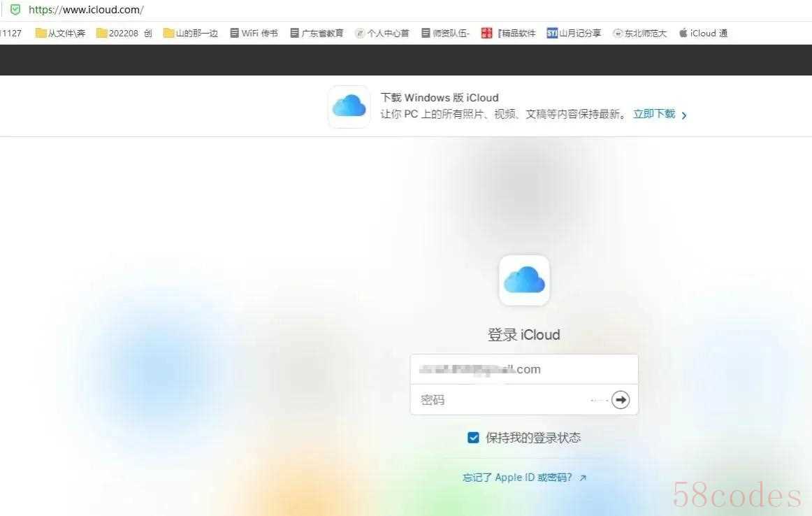Open the 广东省教育 bookmark
Screen dimensions: 812x516
pyautogui.click(x=317, y=33)
